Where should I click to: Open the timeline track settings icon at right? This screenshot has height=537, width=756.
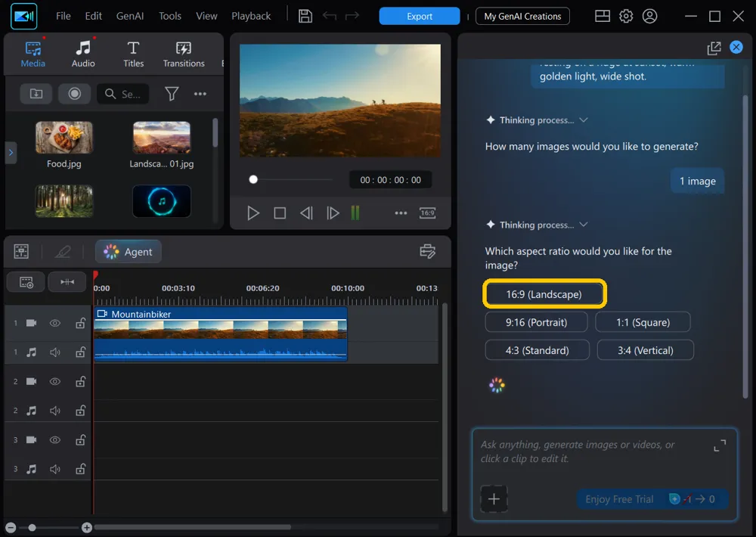(x=427, y=251)
